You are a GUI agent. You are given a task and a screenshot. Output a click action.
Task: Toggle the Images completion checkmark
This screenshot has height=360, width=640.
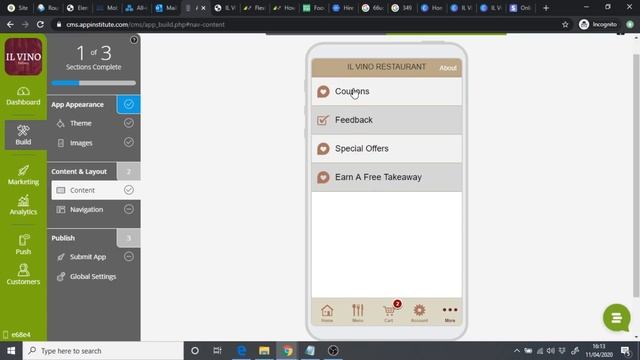coord(129,142)
